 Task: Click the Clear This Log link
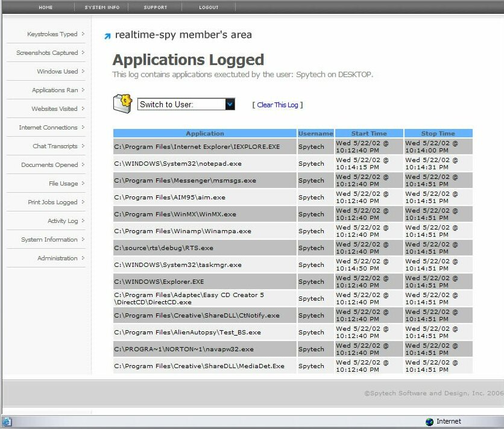point(277,105)
